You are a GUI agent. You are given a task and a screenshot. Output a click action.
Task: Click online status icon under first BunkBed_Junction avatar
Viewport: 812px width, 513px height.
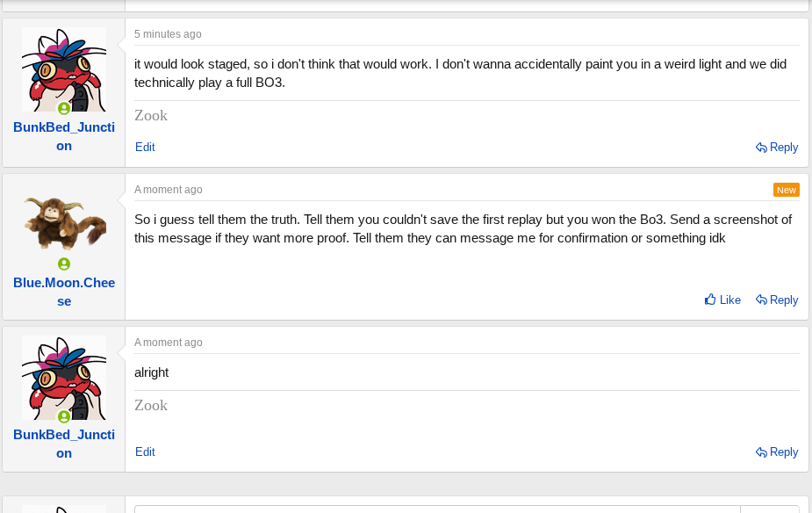tap(64, 109)
